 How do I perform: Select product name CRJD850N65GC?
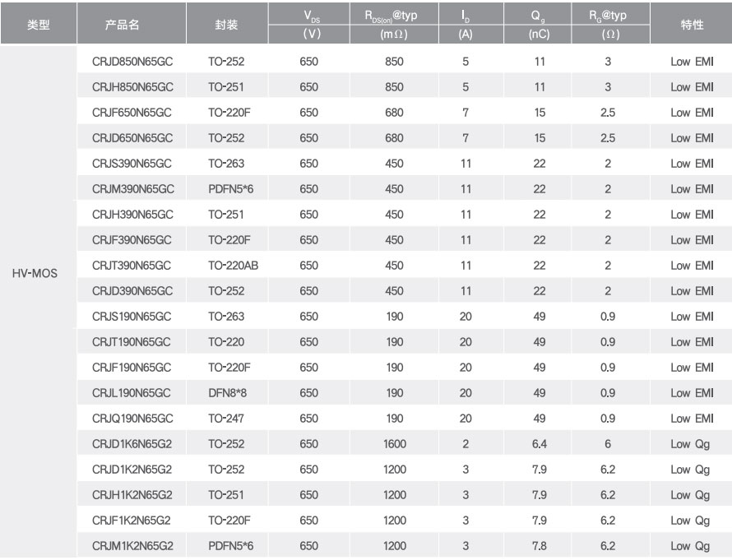132,62
